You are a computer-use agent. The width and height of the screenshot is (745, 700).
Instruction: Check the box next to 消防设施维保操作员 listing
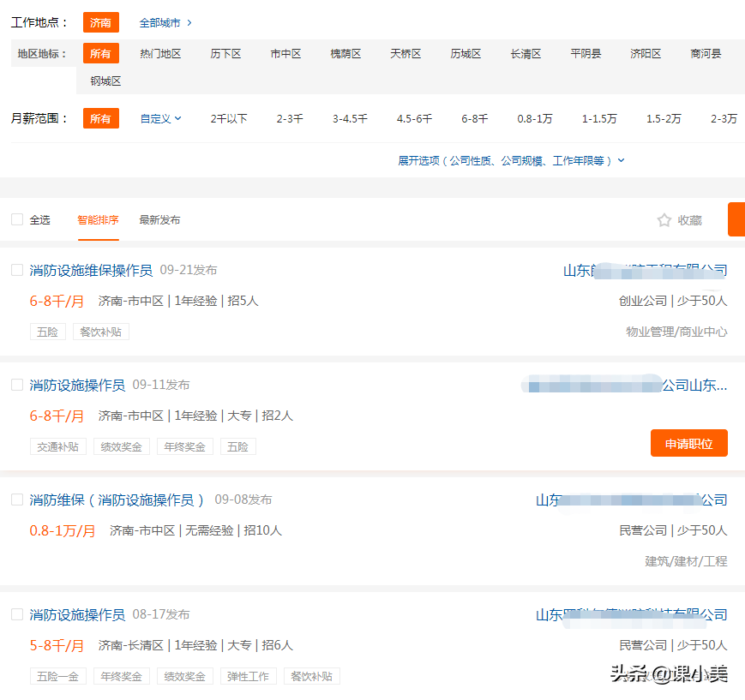tap(17, 269)
